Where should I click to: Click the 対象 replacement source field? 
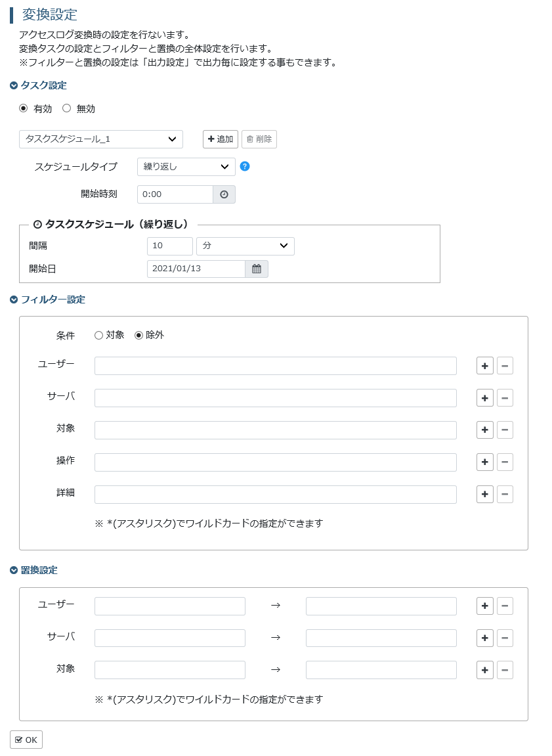(170, 670)
